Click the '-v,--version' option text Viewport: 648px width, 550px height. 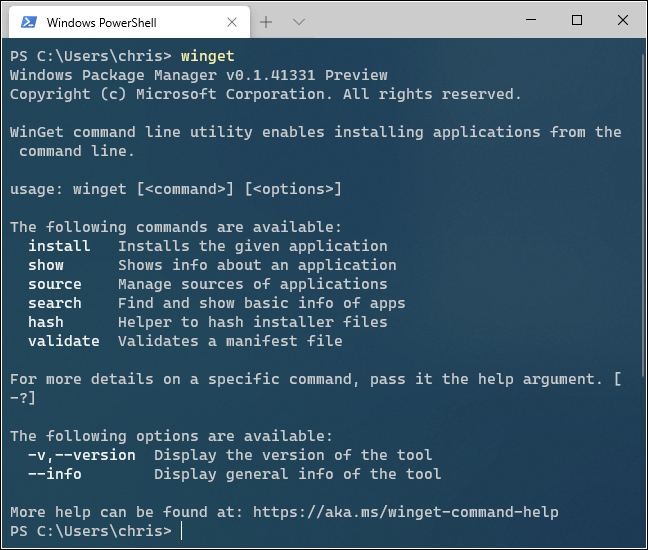(x=82, y=455)
